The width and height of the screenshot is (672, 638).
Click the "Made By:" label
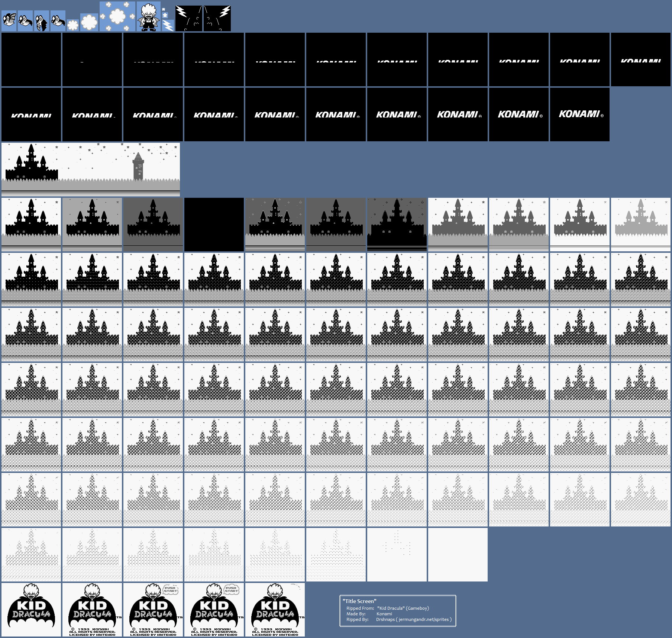tap(356, 614)
